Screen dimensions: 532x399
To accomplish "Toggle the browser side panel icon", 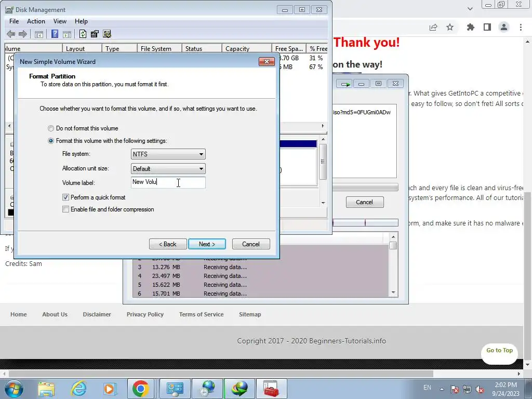I will point(487,27).
